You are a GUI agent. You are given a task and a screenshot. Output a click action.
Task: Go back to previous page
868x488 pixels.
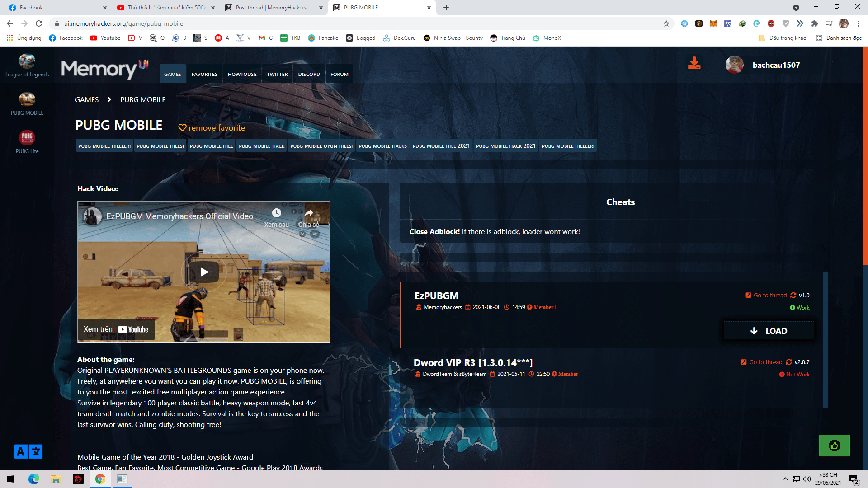pyautogui.click(x=10, y=23)
